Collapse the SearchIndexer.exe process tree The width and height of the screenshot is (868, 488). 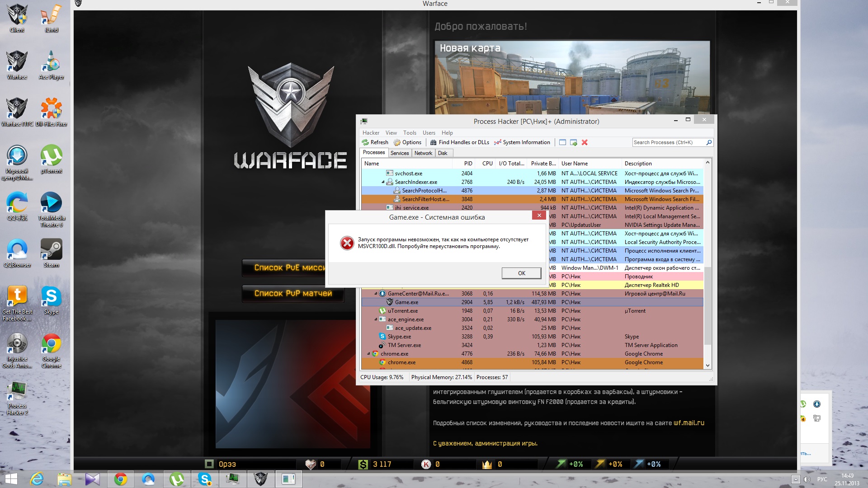[383, 182]
